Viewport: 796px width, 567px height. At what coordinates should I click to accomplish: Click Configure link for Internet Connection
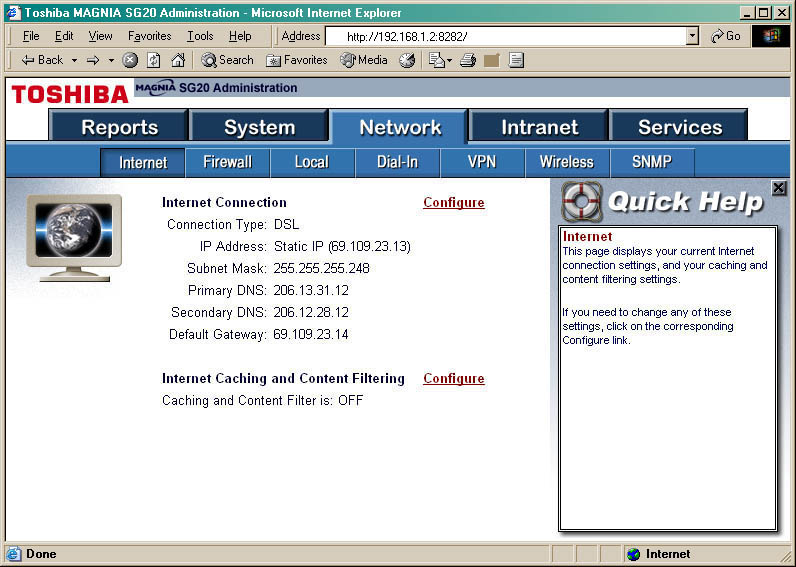[x=454, y=203]
